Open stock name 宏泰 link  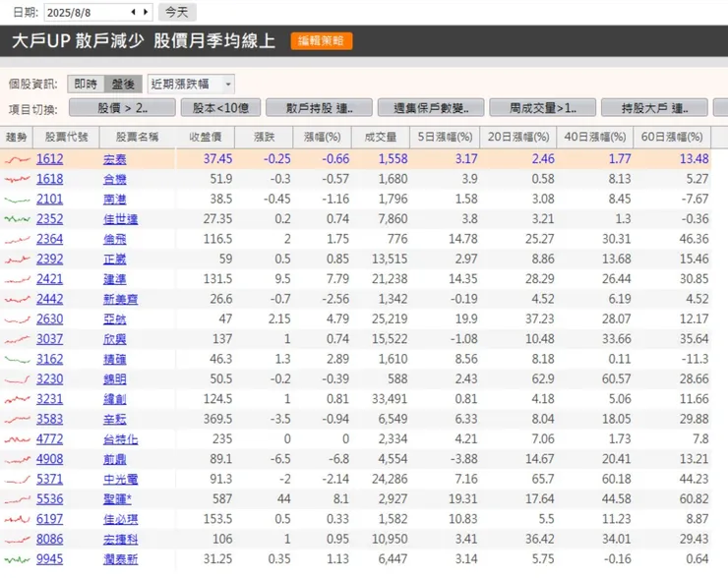click(x=115, y=159)
